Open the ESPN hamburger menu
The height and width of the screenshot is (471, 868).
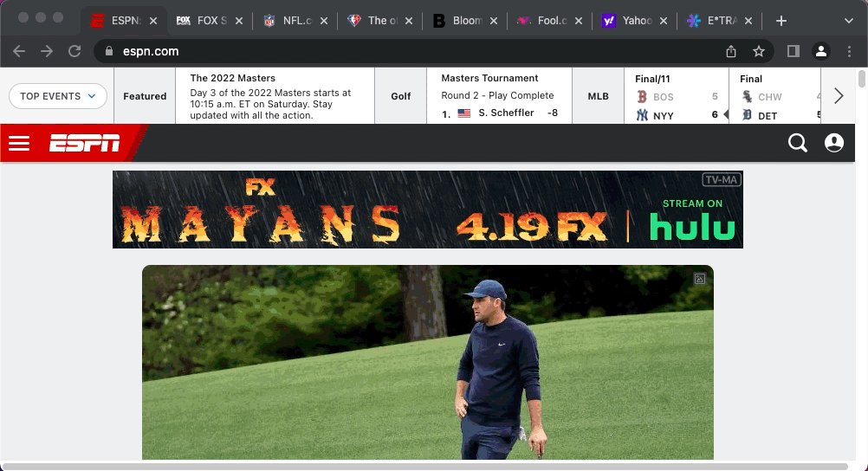(x=19, y=144)
